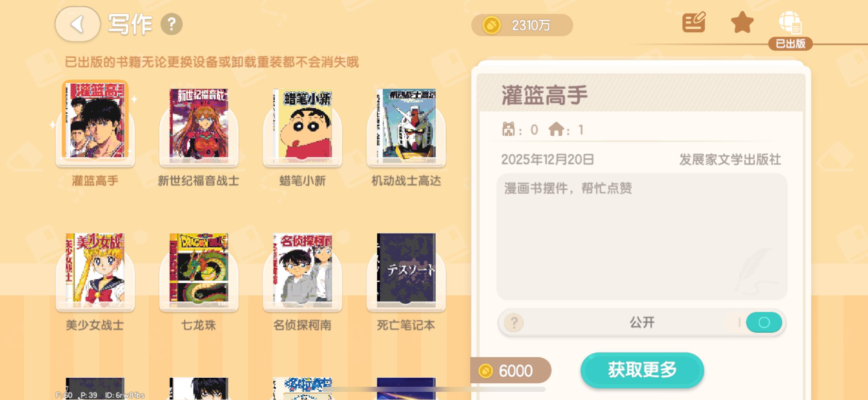Open the 七龙珠 book cover
The height and width of the screenshot is (400, 868).
199,269
